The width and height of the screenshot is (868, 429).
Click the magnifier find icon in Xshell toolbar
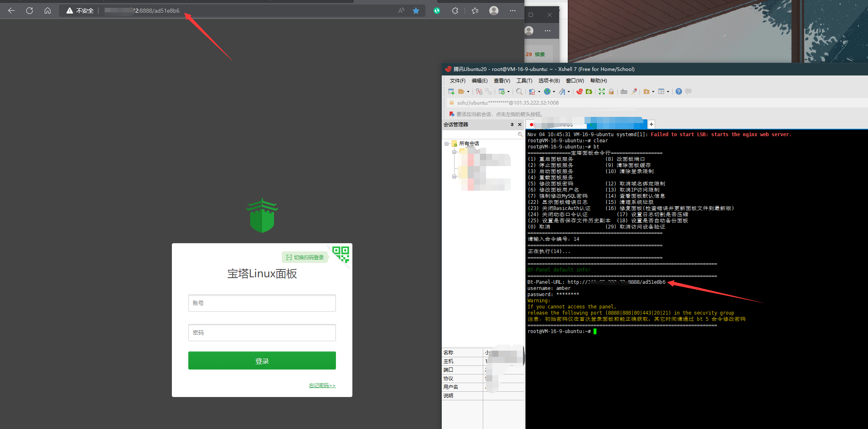coord(519,91)
